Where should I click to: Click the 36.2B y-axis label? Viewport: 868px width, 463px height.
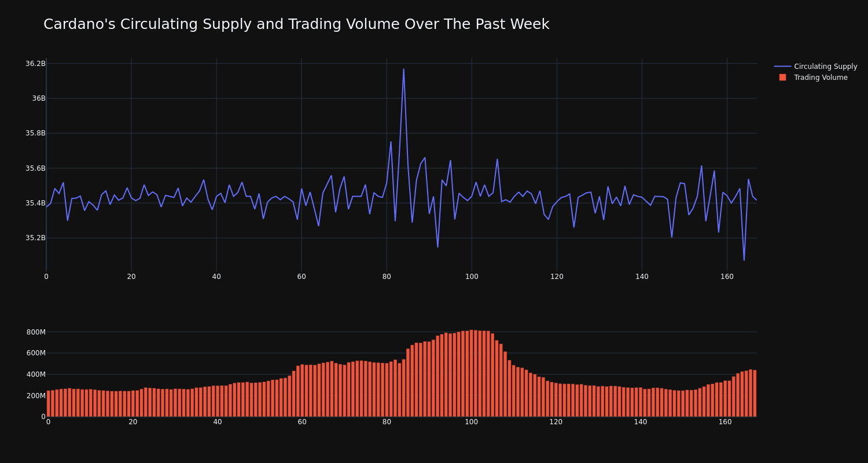[35, 64]
